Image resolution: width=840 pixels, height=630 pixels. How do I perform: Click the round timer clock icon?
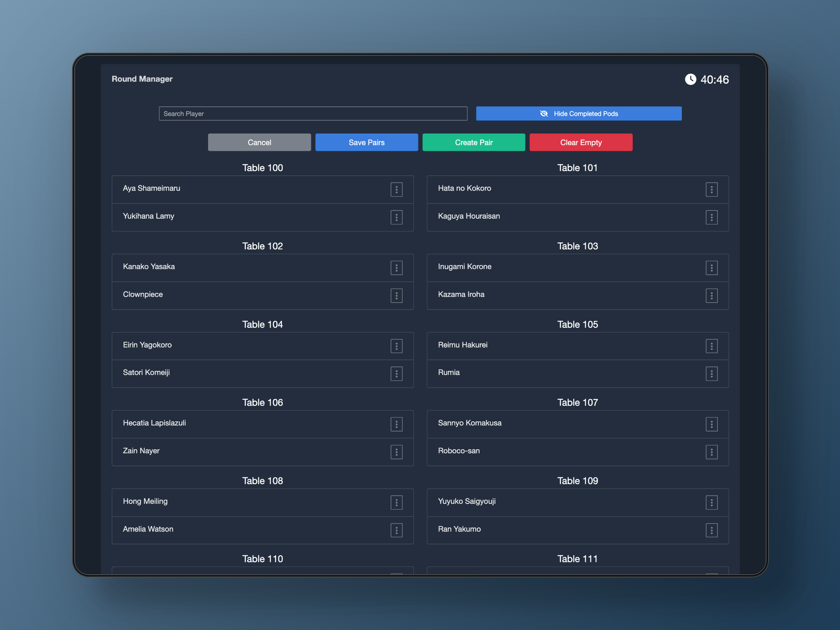(x=690, y=79)
